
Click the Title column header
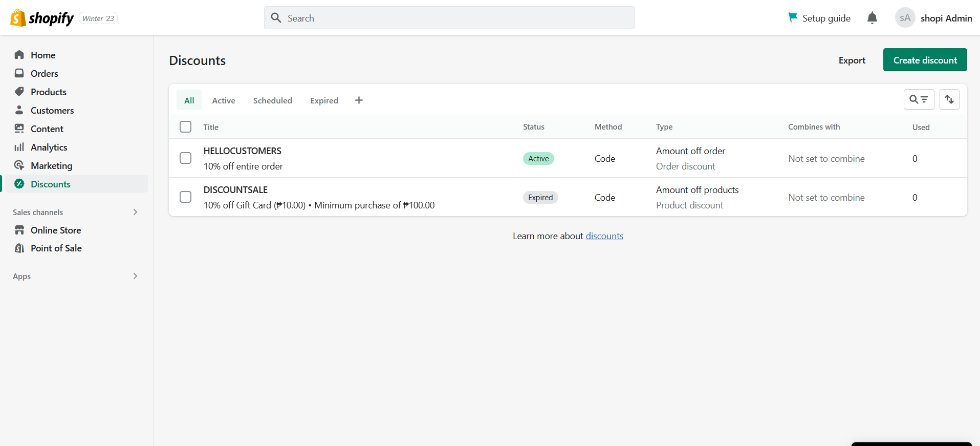click(x=211, y=127)
